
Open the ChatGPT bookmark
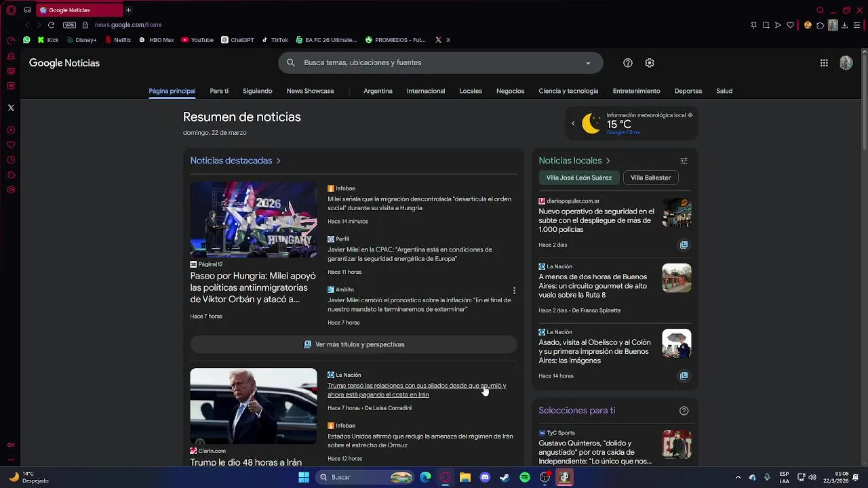pyautogui.click(x=237, y=40)
